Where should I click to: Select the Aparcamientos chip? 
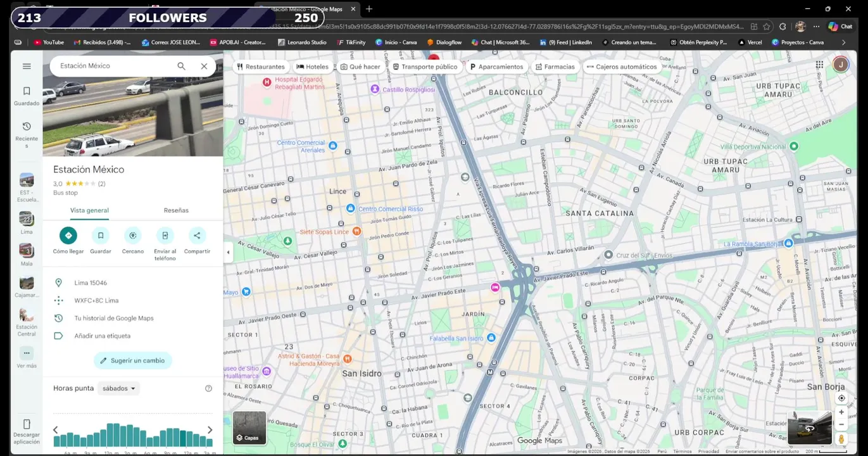[x=497, y=66]
